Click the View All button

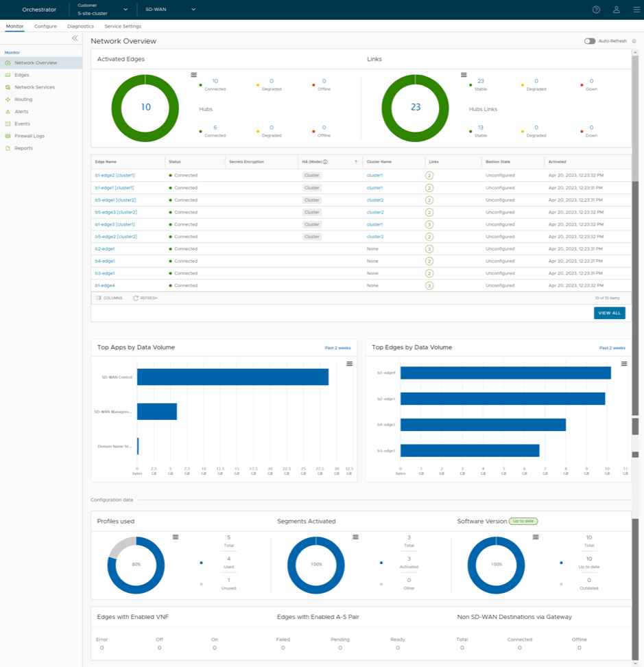pyautogui.click(x=609, y=313)
